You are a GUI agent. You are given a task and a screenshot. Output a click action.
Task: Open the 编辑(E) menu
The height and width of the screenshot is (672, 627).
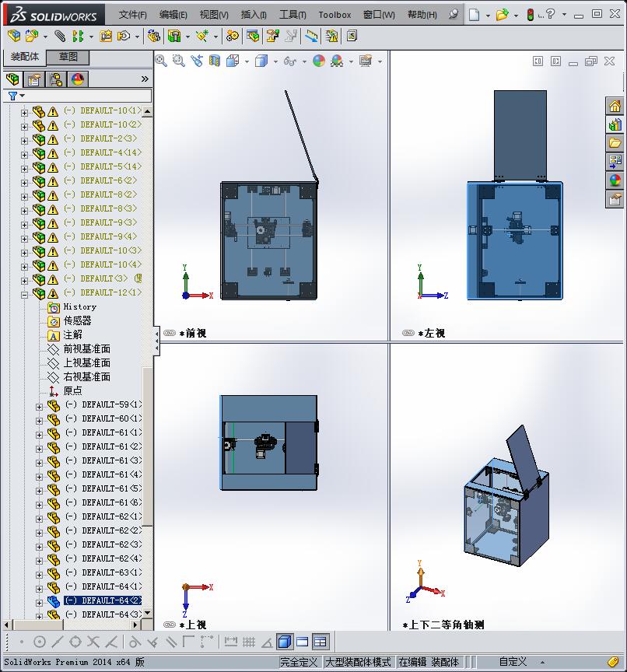coord(173,15)
